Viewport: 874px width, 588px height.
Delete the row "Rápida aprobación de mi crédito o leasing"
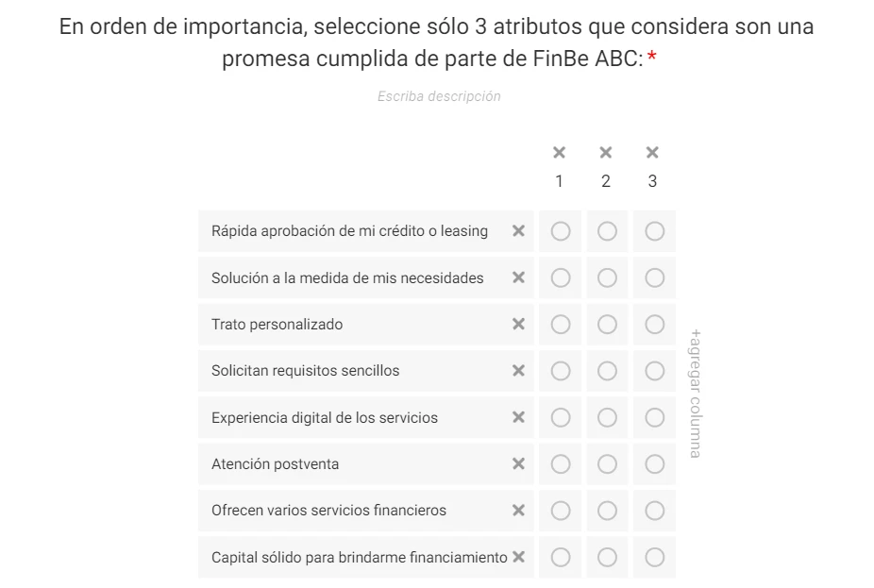click(518, 230)
